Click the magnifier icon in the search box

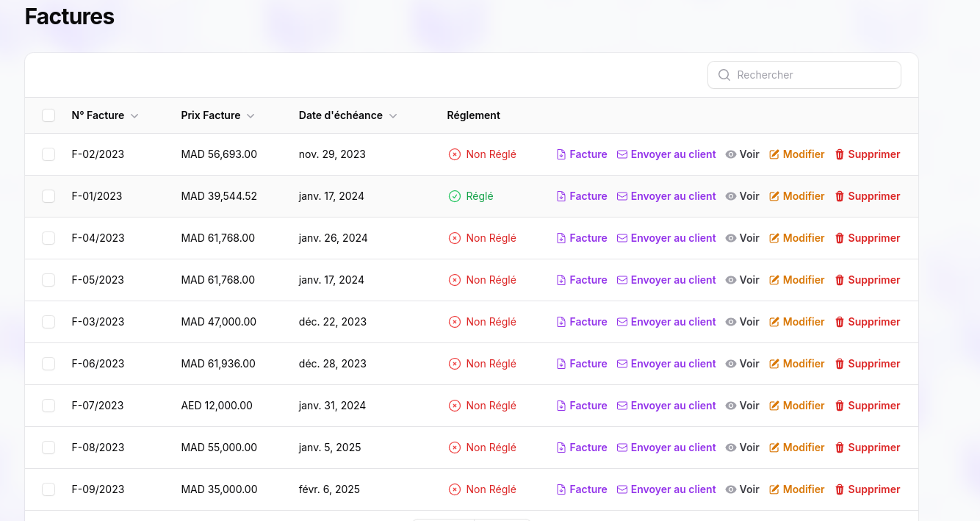coord(724,75)
